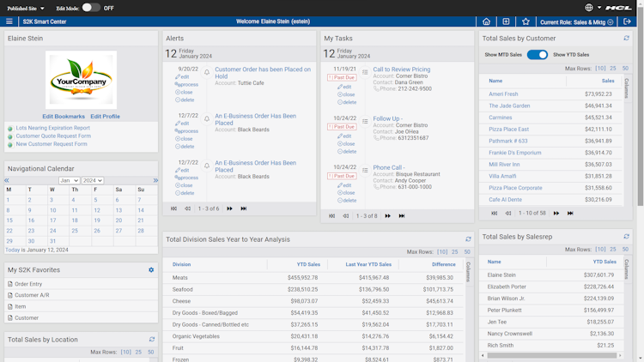
Task: Click the horizontal scrollbar in Total Sales by Salesrep
Action: 551,355
